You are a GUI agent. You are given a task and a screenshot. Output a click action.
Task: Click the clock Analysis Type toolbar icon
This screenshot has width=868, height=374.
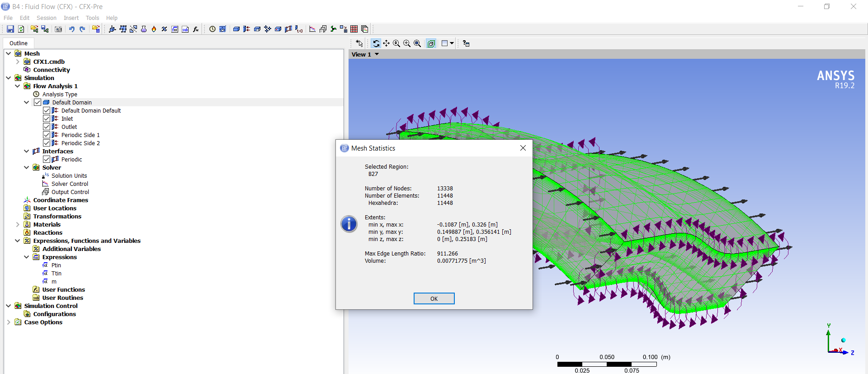click(x=212, y=29)
